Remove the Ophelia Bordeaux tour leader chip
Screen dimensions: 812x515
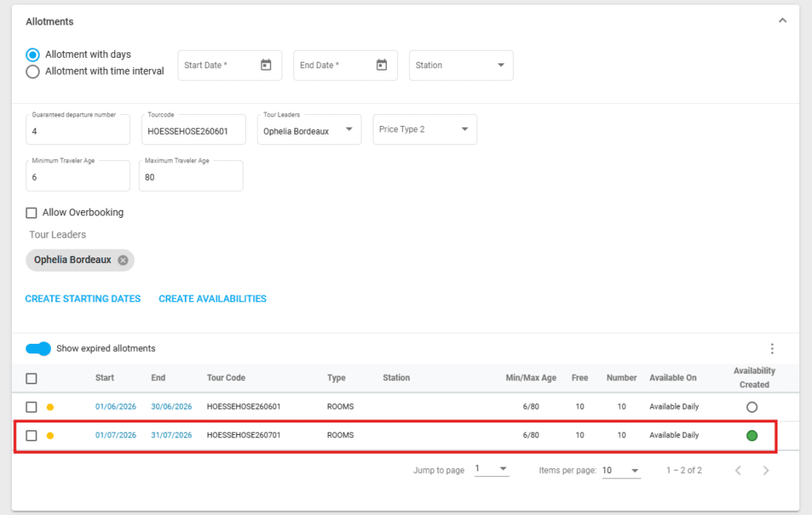click(x=123, y=260)
